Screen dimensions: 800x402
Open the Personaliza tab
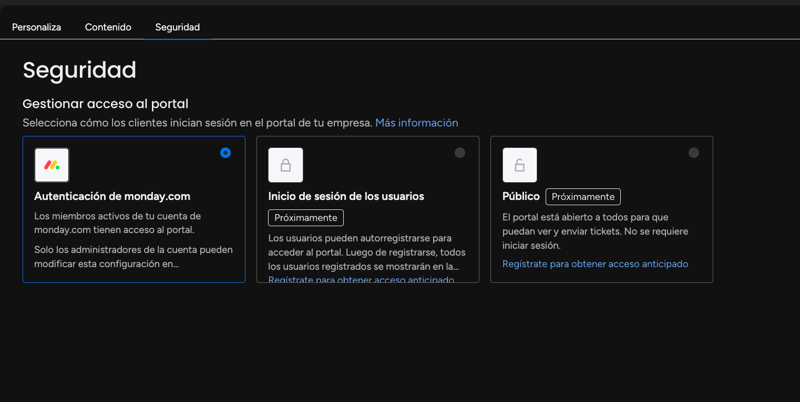[x=36, y=27]
